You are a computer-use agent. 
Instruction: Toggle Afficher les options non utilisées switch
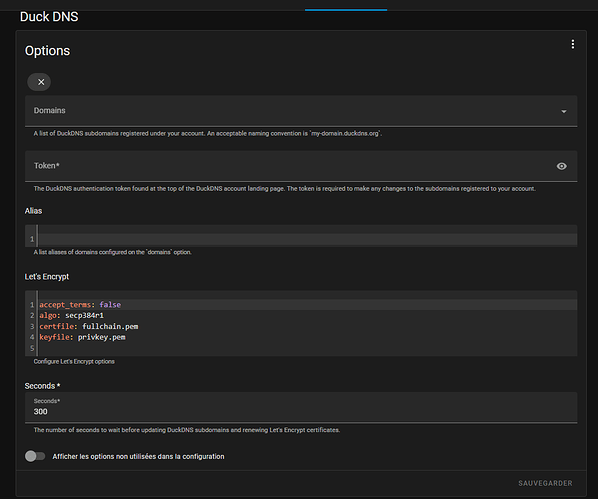tap(35, 456)
